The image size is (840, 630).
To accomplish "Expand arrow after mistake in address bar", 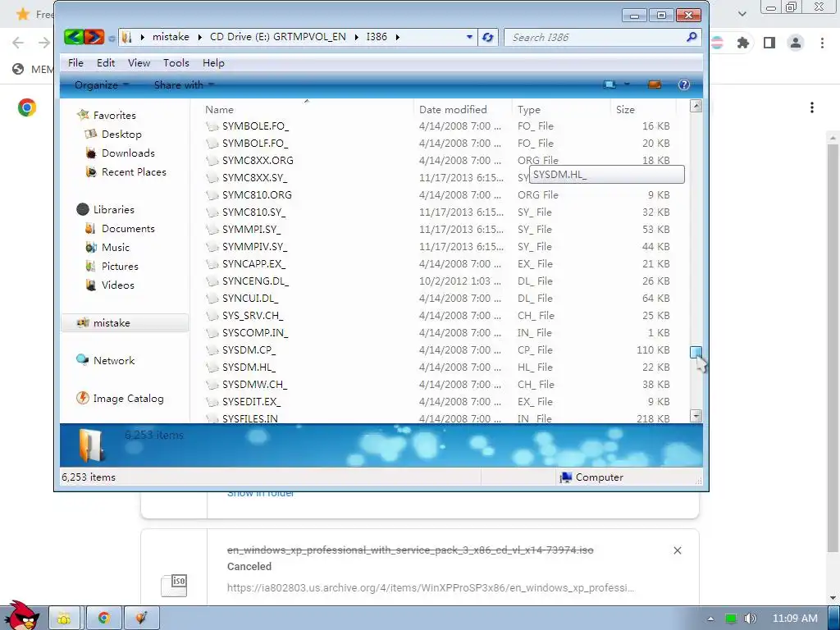I will (x=199, y=37).
